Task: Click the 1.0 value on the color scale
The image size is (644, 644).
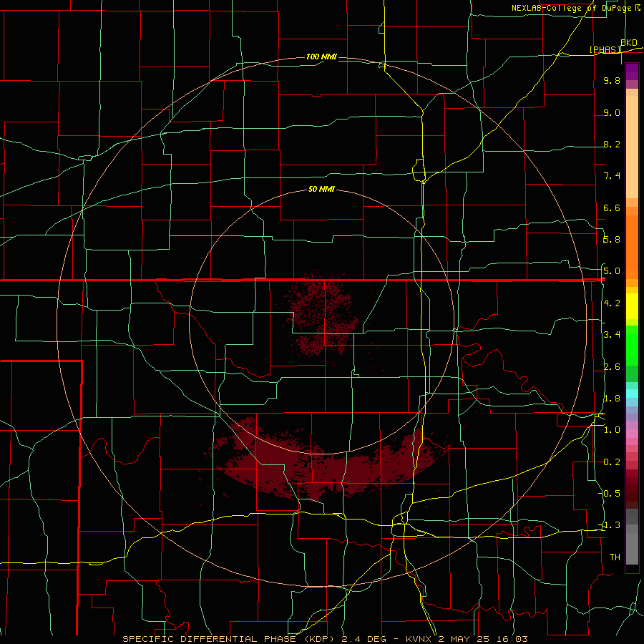Action: (612, 430)
